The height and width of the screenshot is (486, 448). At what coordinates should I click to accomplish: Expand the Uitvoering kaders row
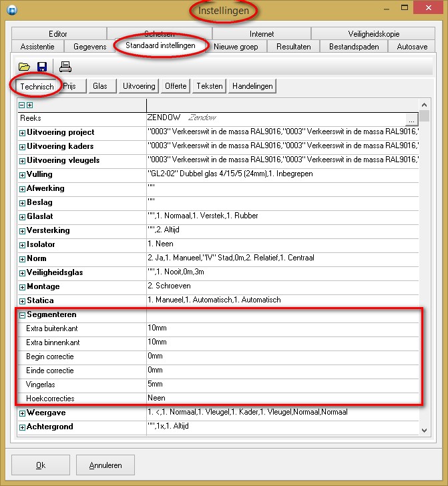(x=22, y=147)
